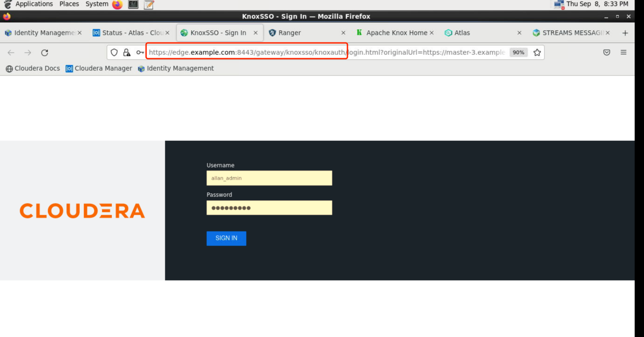Show site security padlock info

[x=127, y=52]
